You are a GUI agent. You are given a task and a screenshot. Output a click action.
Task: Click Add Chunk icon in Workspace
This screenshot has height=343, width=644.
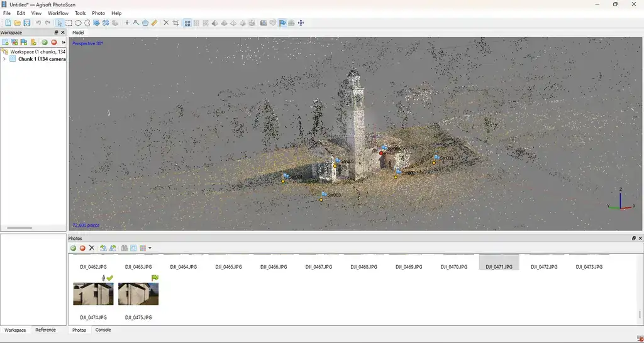6,42
